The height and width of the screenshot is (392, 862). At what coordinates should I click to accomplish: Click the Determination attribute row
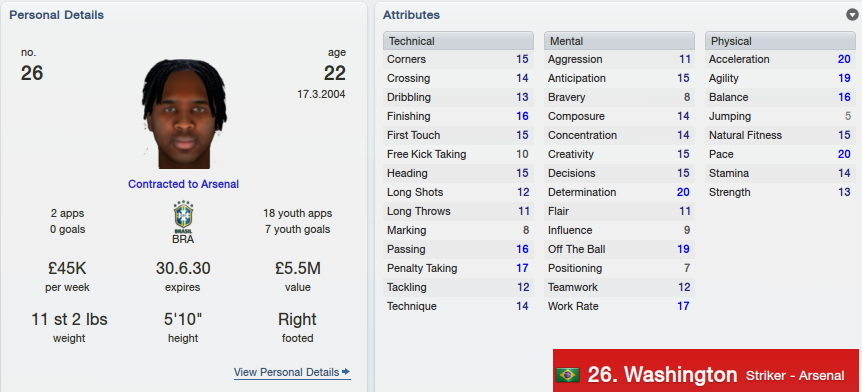pyautogui.click(x=620, y=192)
